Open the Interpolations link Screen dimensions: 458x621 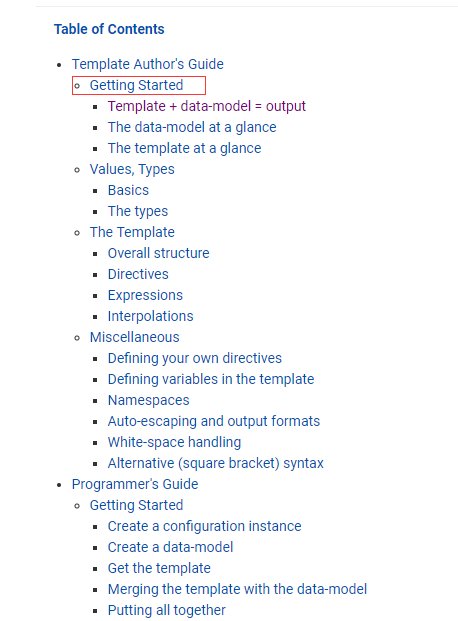[x=151, y=316]
